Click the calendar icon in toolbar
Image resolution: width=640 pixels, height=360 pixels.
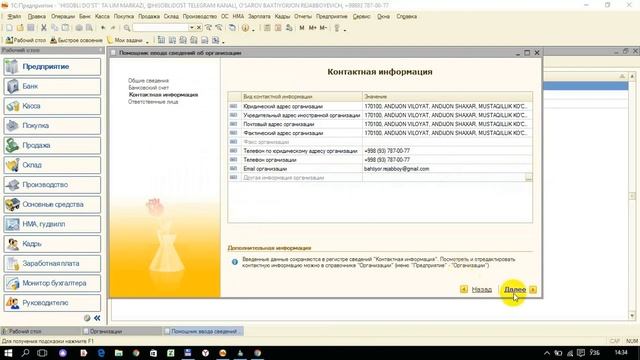[278, 28]
